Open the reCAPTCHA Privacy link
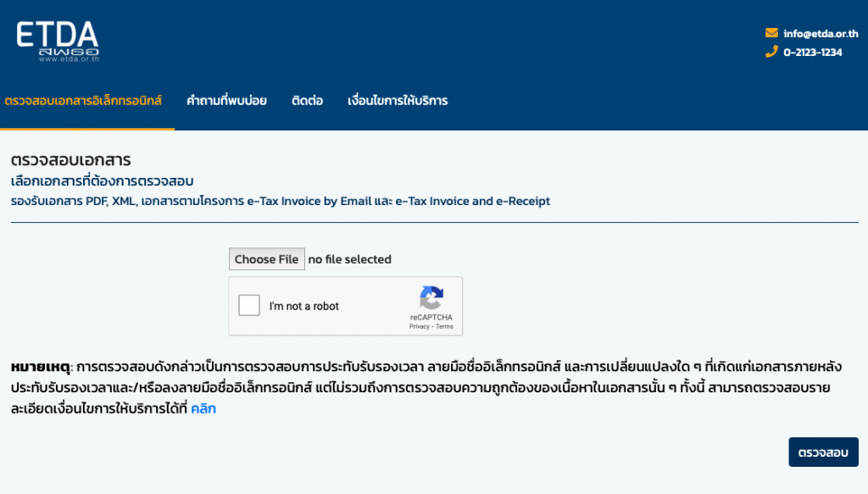The width and height of the screenshot is (868, 494). click(x=420, y=326)
